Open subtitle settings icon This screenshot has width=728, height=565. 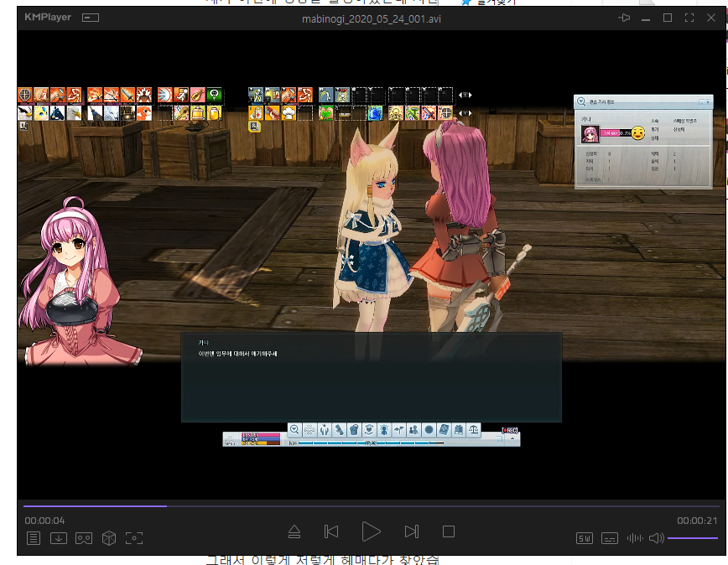click(609, 538)
